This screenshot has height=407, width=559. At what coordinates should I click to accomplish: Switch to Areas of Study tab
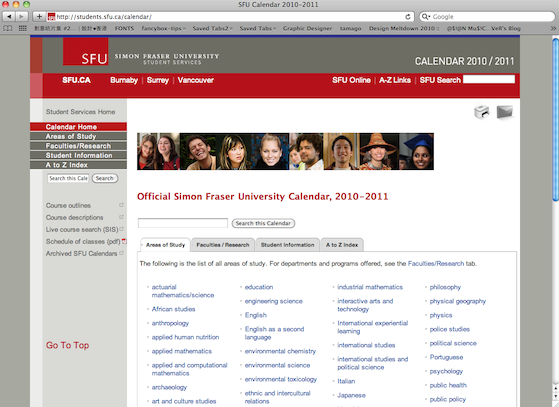[165, 245]
